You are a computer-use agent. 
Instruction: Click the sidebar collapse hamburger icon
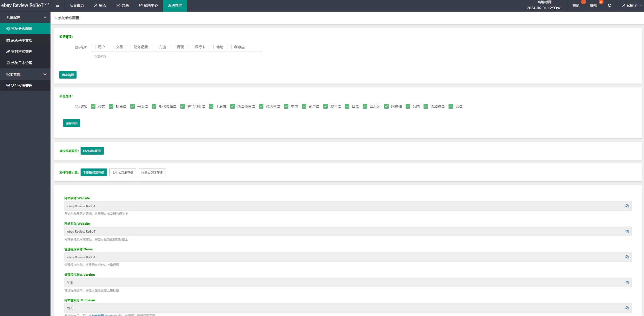pos(58,5)
